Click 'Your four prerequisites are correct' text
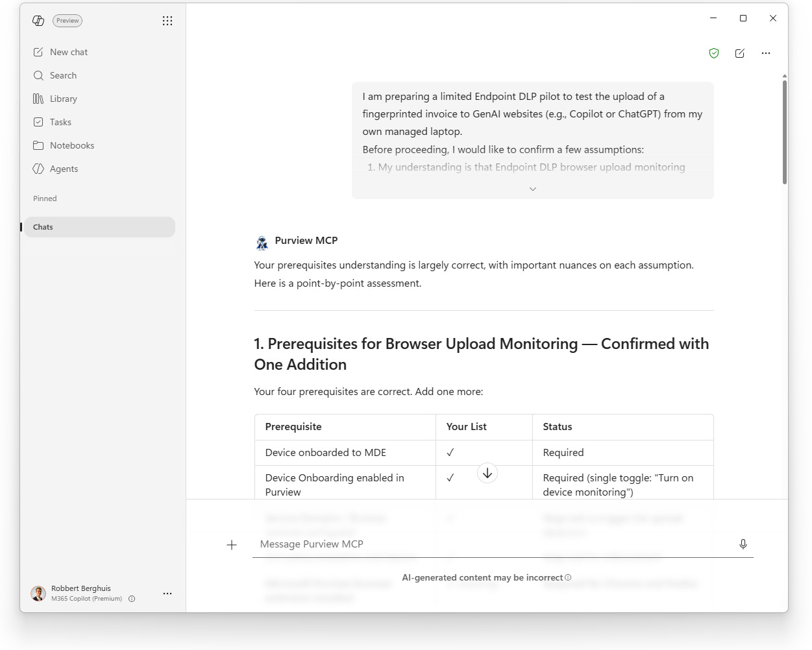 (x=369, y=392)
